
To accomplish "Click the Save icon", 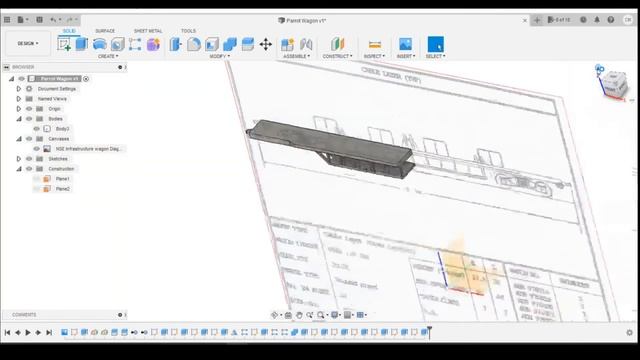I will (x=39, y=20).
